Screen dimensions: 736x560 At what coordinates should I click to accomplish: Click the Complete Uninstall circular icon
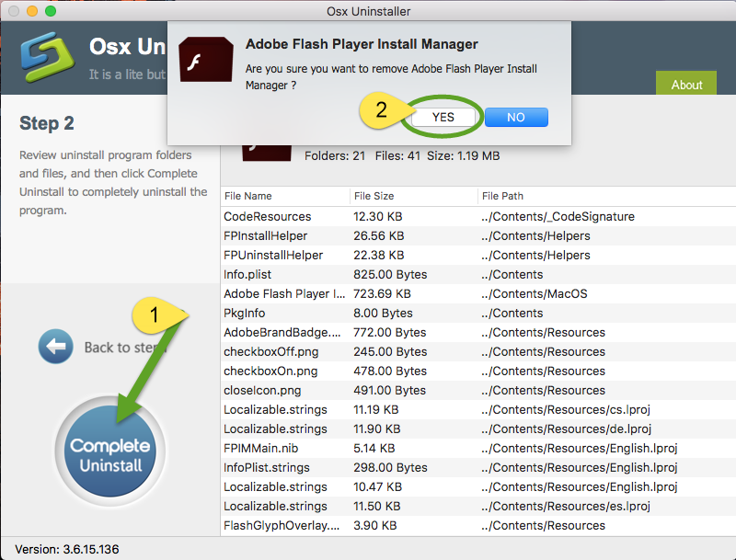coord(109,451)
